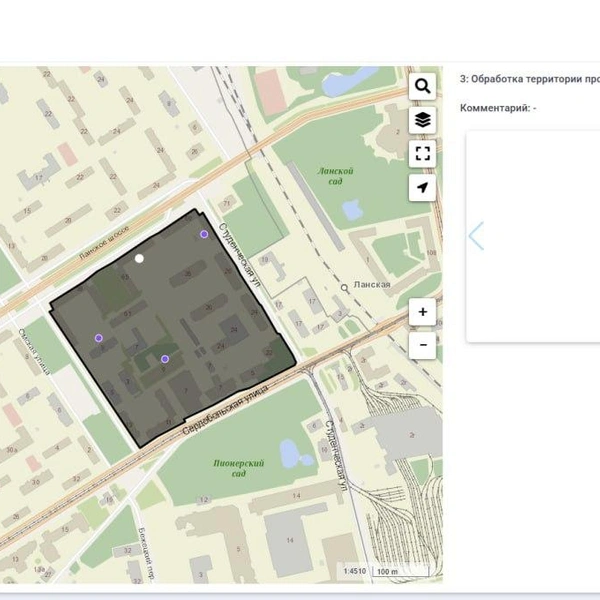Viewport: 600px width, 600px height.
Task: Open the map search magnifier tool
Action: pos(422,86)
